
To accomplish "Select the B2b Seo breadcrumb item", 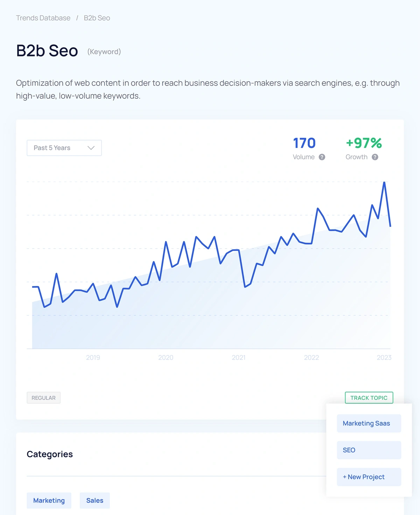I will tap(96, 18).
